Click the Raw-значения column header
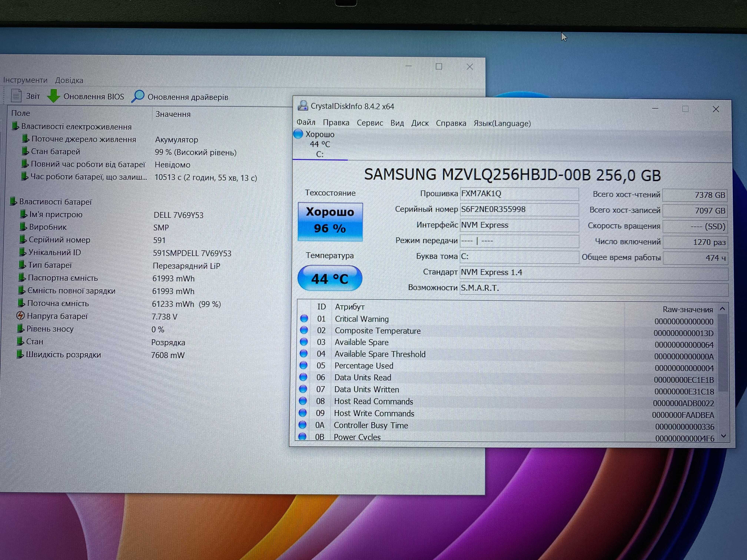 coord(688,309)
